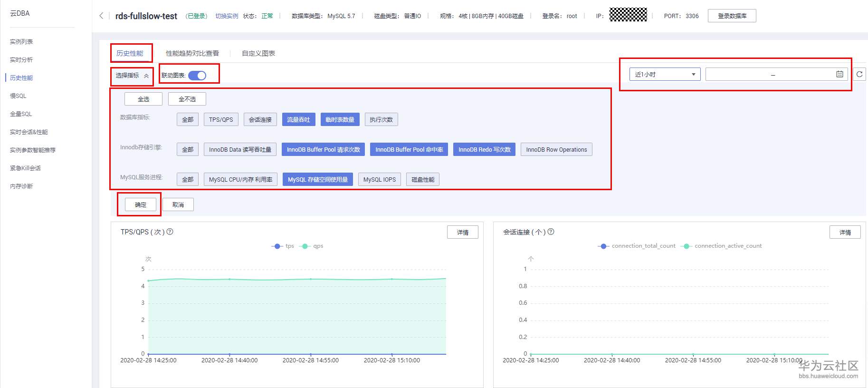Collapse the 选择指标 panel
Image resolution: width=868 pixels, height=388 pixels.
132,76
